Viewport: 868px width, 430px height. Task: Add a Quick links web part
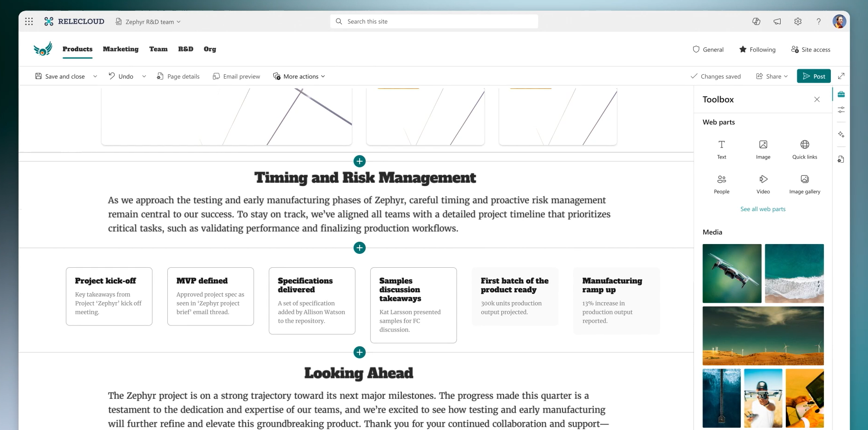pos(805,149)
